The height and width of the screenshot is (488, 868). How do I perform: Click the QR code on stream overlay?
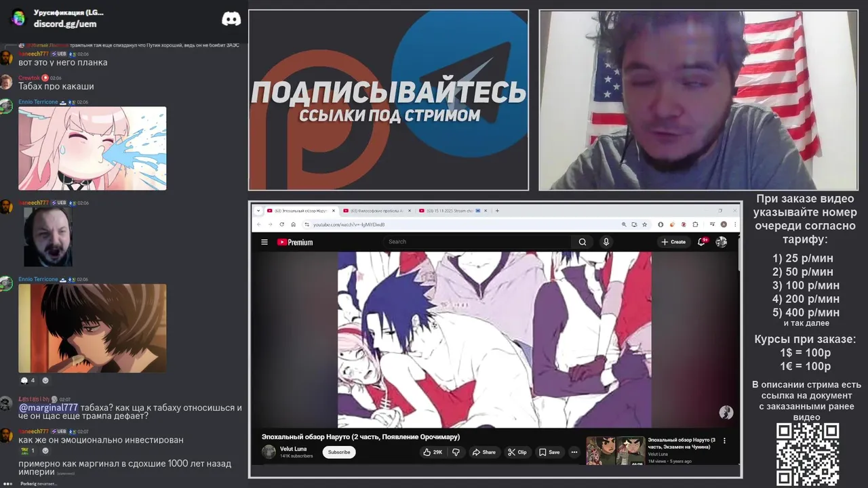click(808, 455)
